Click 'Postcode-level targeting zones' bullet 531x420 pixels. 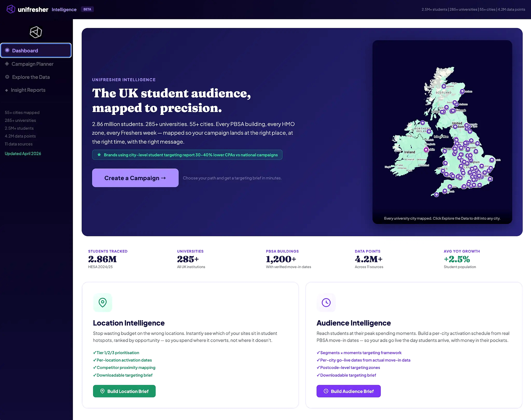click(x=348, y=367)
